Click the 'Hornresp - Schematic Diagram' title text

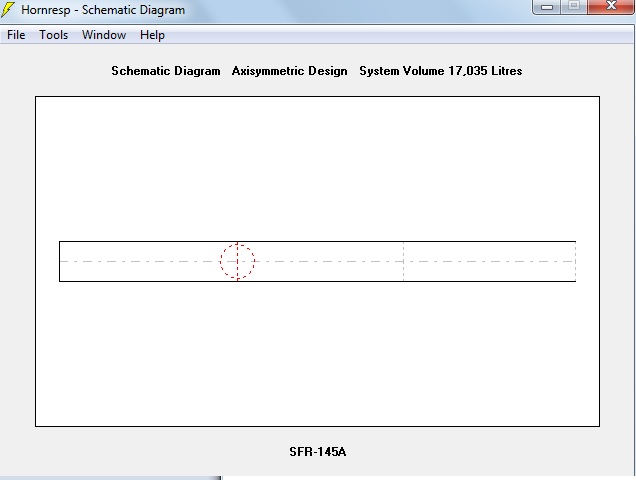pos(103,10)
